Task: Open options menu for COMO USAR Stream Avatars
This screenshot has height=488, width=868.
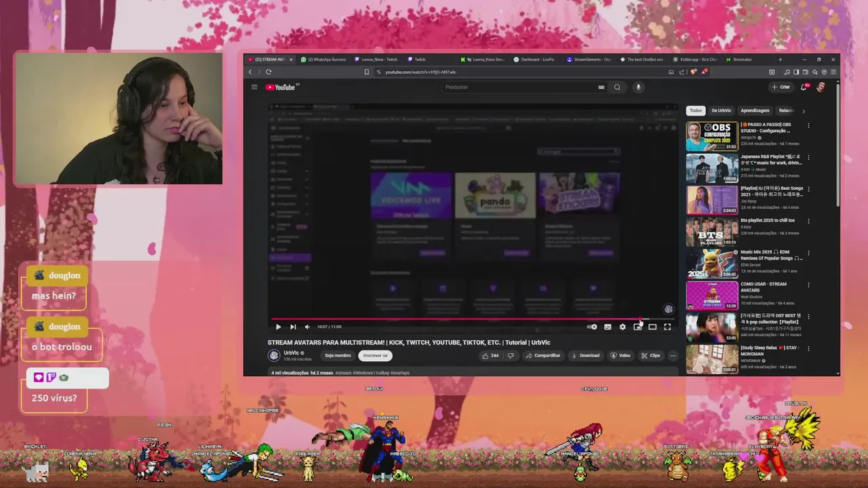Action: [808, 285]
